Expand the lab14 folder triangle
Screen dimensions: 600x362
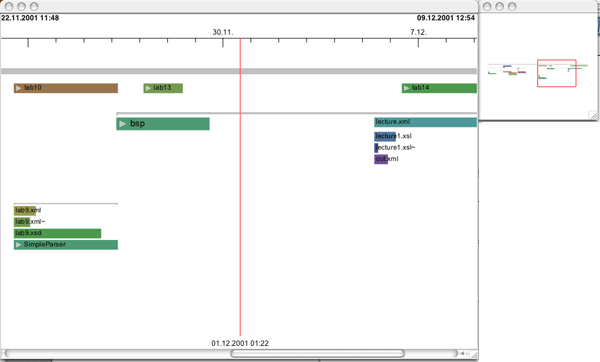point(406,88)
